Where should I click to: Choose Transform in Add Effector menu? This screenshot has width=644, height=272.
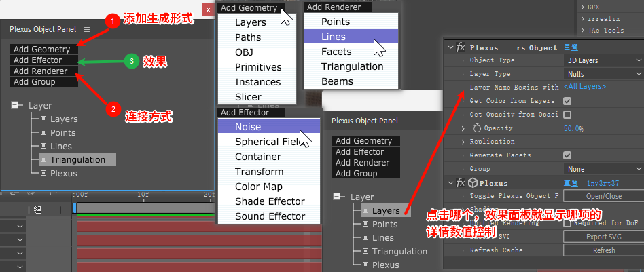point(268,172)
